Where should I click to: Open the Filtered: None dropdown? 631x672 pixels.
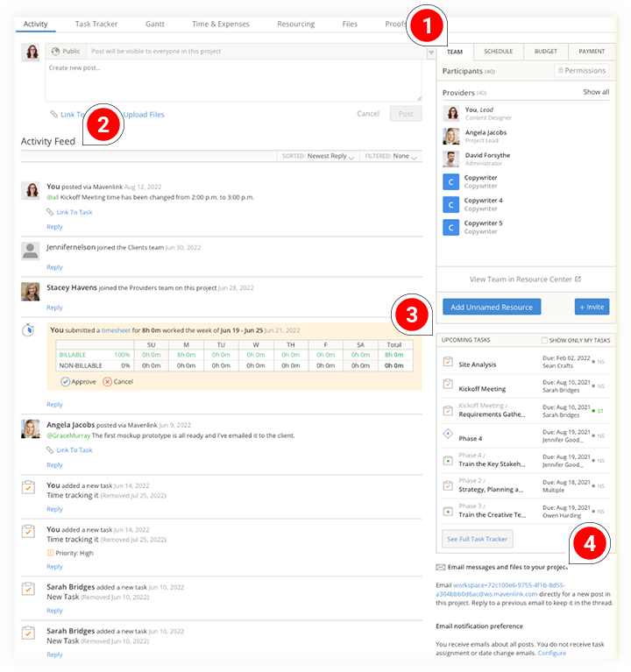tap(393, 156)
